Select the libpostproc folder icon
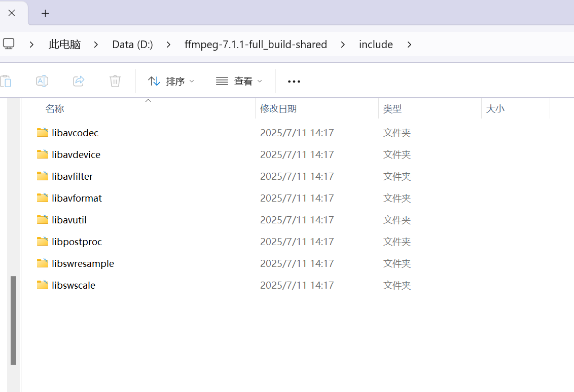 point(43,242)
